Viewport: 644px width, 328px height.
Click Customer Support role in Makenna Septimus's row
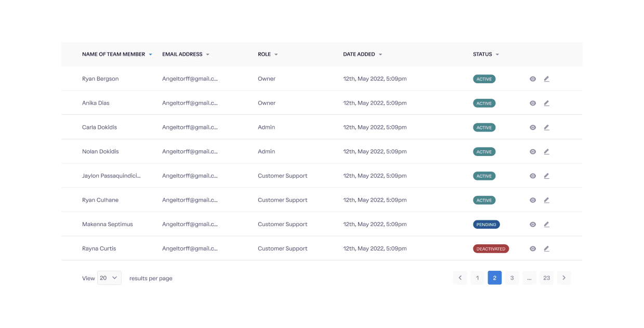tap(283, 225)
